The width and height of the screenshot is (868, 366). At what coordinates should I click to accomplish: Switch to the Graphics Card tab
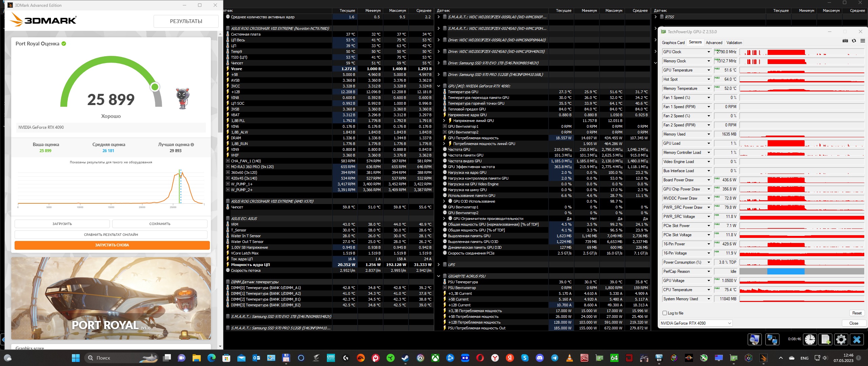[673, 43]
